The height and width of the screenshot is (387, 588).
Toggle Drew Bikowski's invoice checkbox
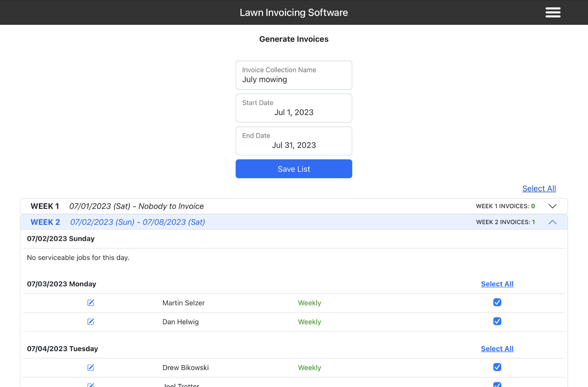click(497, 367)
